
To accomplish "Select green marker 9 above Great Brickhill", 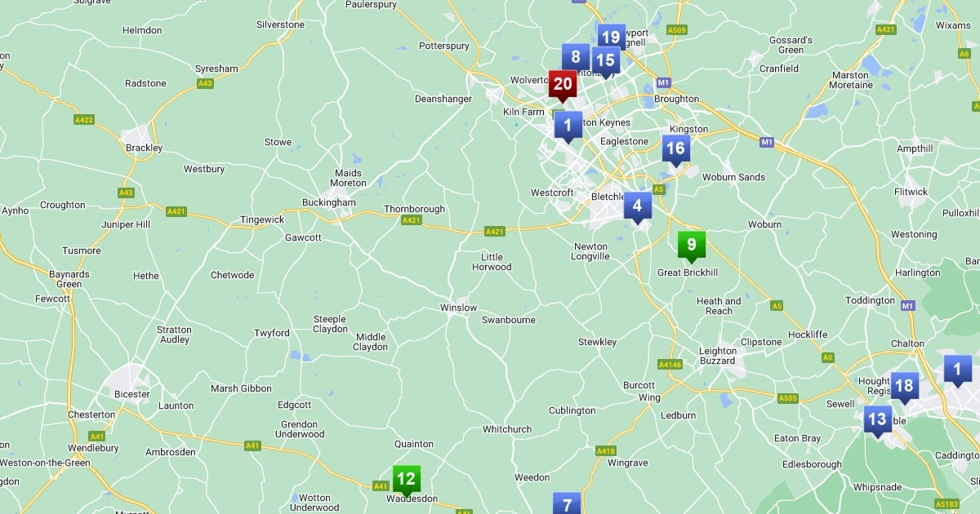I will click(x=691, y=246).
